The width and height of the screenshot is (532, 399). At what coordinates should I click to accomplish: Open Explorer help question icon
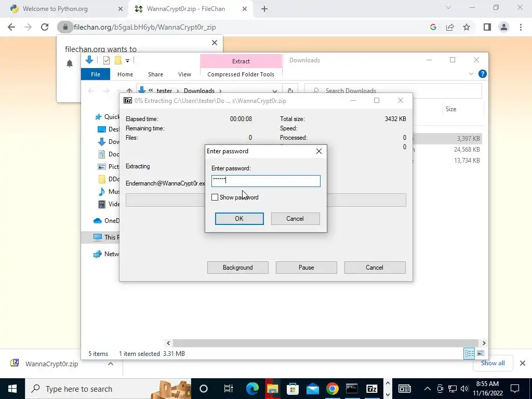tap(482, 74)
